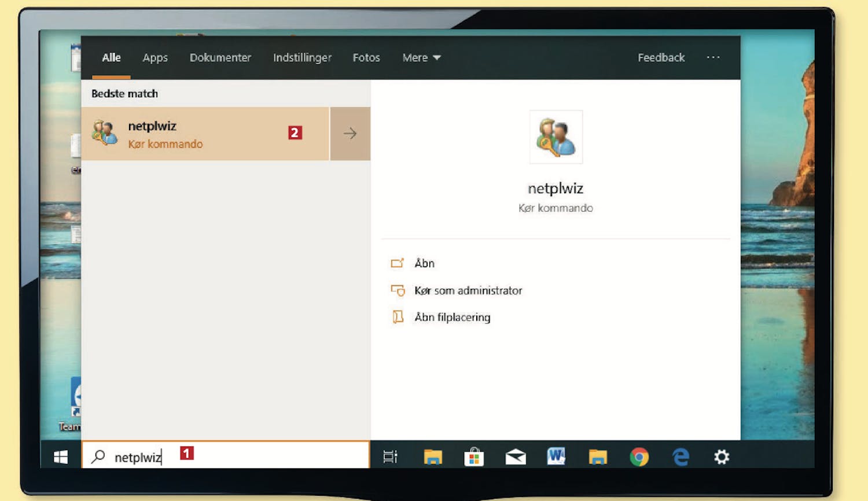
Task: Launch Word from the taskbar
Action: click(556, 457)
